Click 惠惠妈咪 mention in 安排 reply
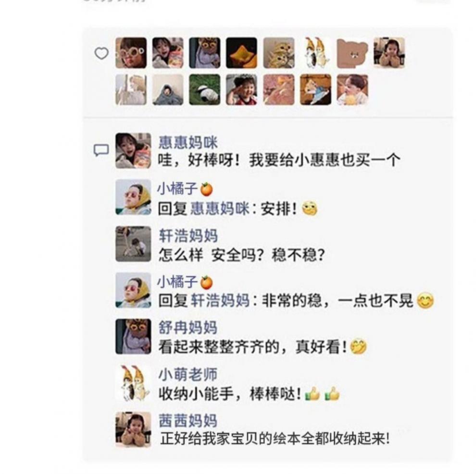This screenshot has width=476, height=474. [x=220, y=209]
